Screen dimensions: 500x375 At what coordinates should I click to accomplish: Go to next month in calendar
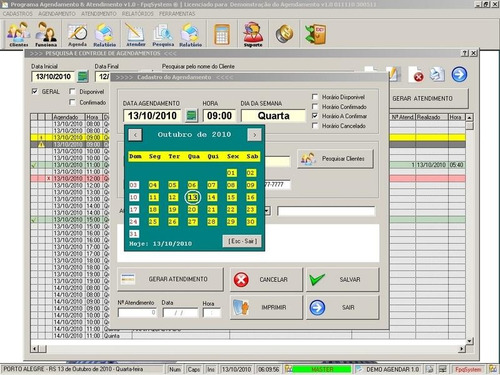254,135
